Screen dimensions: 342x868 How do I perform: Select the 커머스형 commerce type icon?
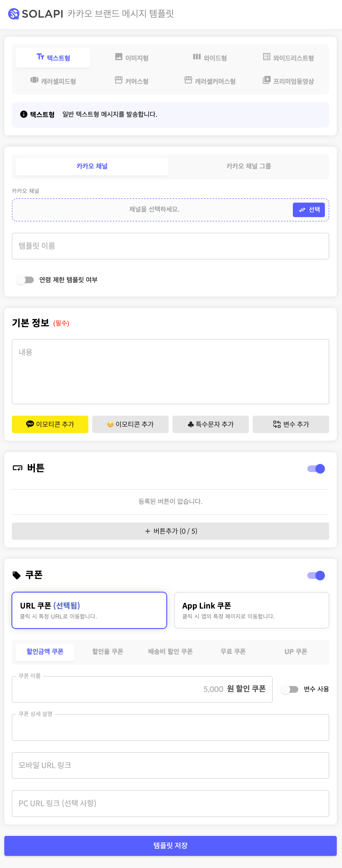[119, 80]
